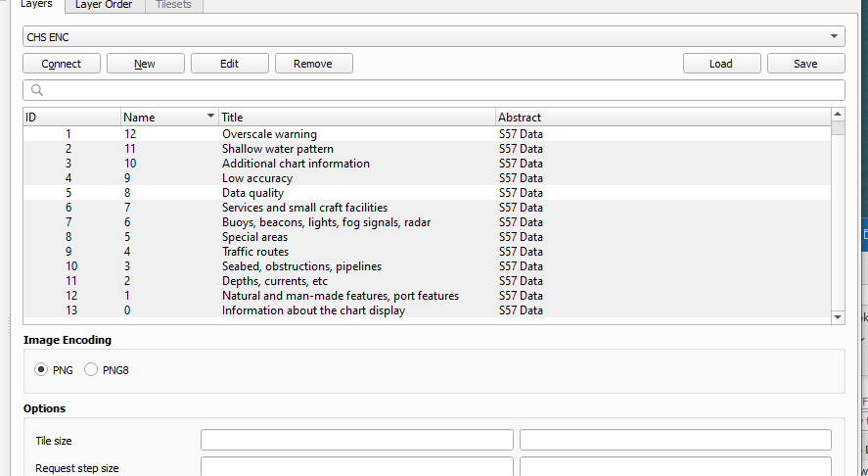This screenshot has height=476, width=868.
Task: Click the Abstract column header
Action: (662, 117)
